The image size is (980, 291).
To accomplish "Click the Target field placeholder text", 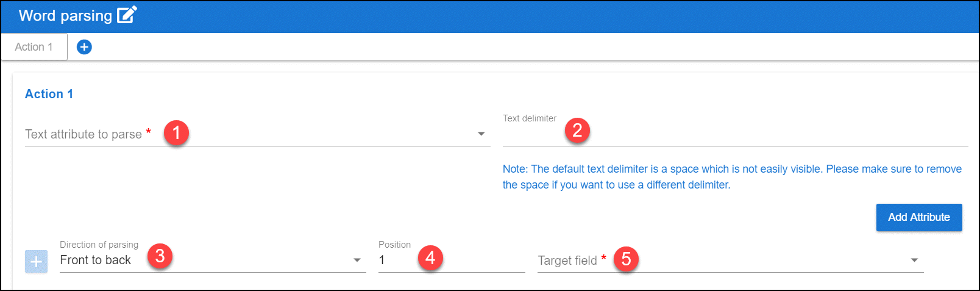I will click(567, 260).
